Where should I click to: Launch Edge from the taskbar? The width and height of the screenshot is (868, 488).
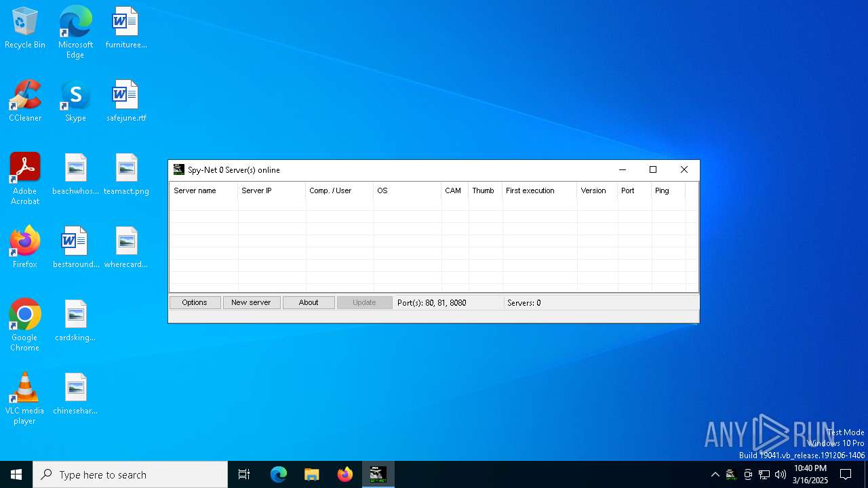point(279,474)
